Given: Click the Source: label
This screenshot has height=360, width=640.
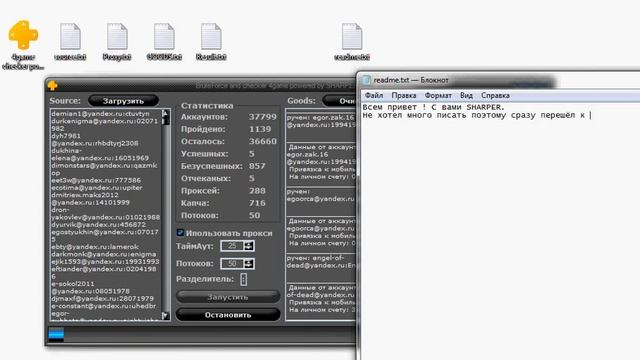Looking at the screenshot, I should click(x=65, y=100).
